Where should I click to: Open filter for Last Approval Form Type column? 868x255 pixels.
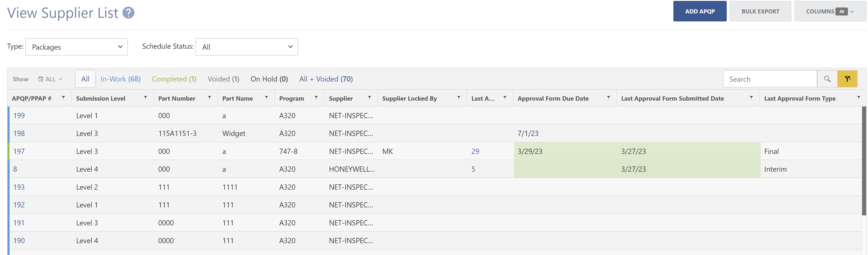859,98
